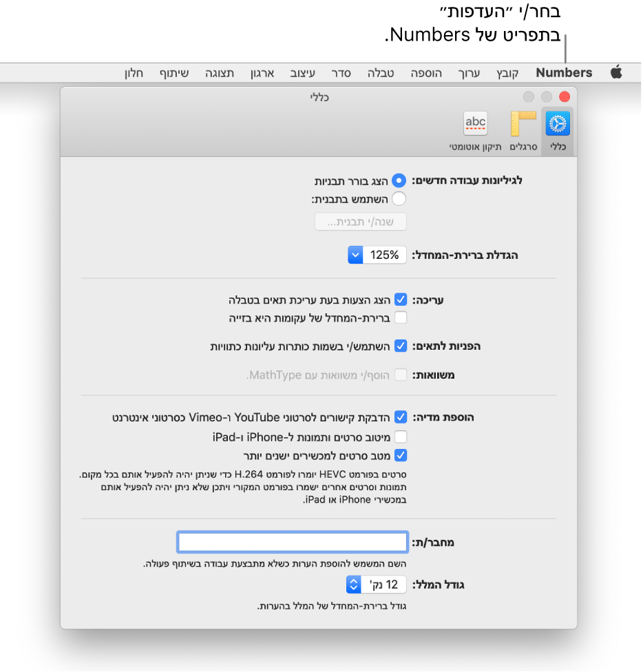
Task: Click the שנה/י תבנית button
Action: click(361, 222)
